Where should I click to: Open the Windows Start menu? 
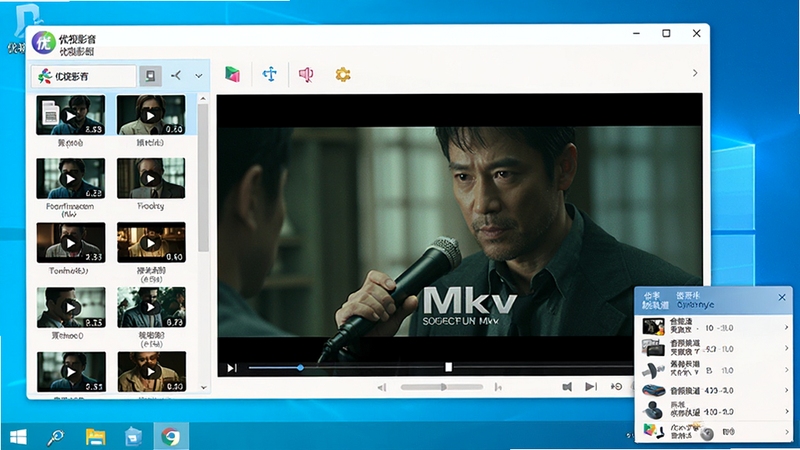[18, 437]
